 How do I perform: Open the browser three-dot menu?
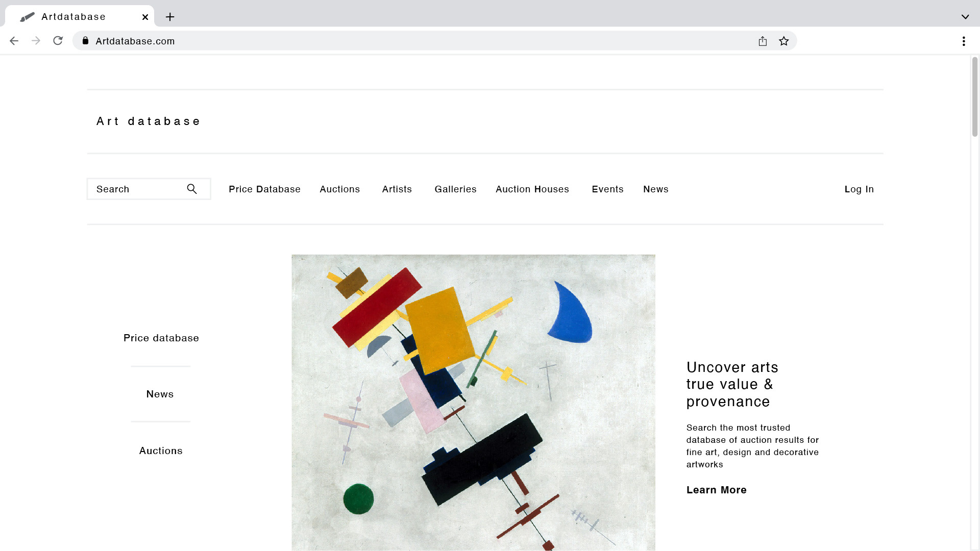click(x=964, y=41)
